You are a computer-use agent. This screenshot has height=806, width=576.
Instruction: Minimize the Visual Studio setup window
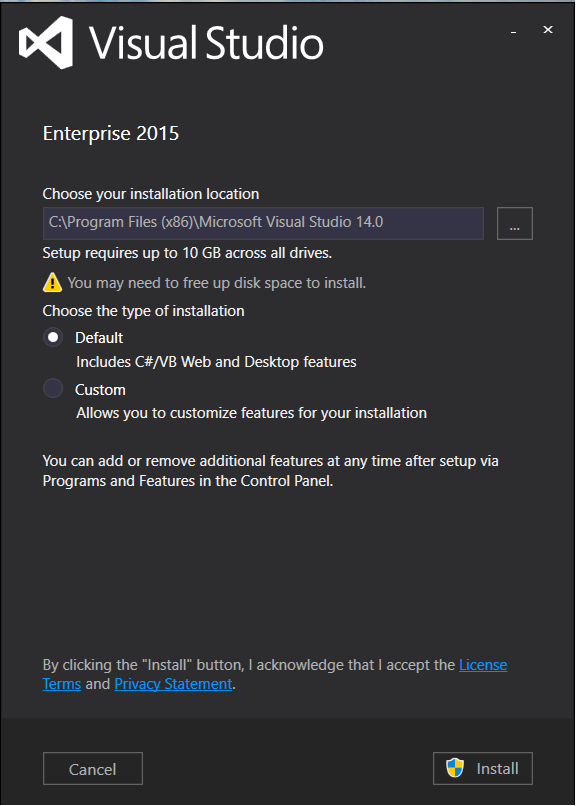point(513,31)
